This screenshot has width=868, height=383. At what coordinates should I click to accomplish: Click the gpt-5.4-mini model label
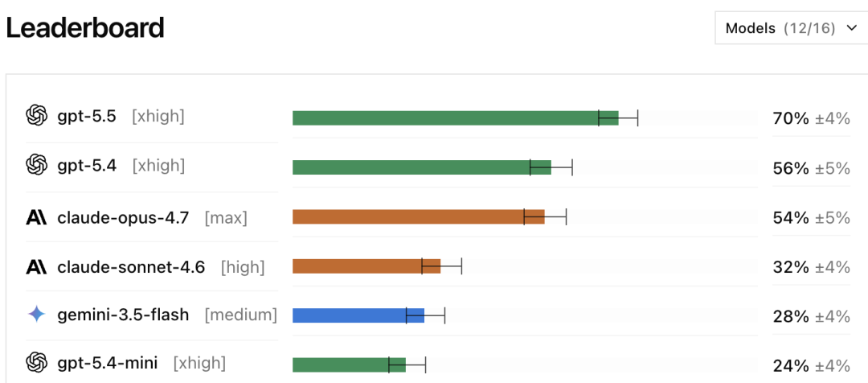click(108, 363)
